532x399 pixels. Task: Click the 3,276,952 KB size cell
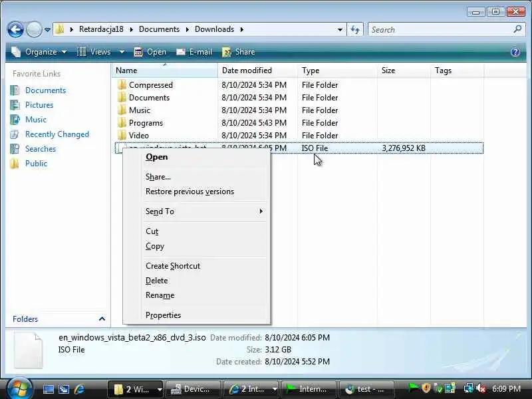(404, 148)
